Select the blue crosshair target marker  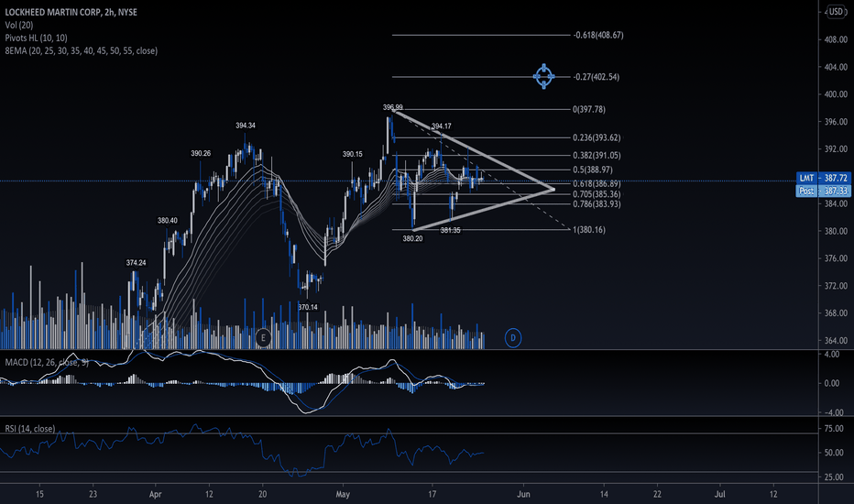click(544, 76)
